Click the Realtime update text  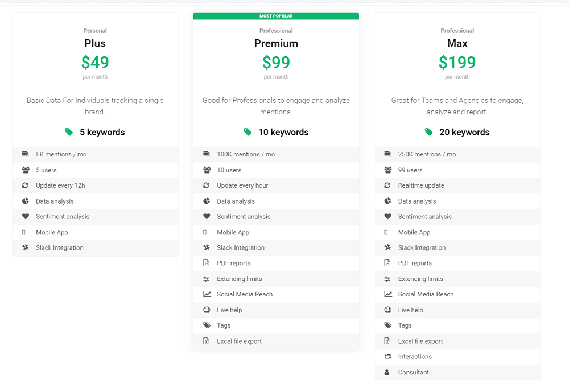click(x=421, y=185)
